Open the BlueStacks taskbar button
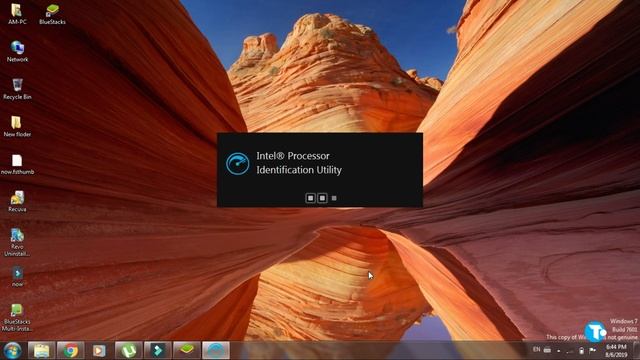This screenshot has height=360, width=640. (187, 351)
